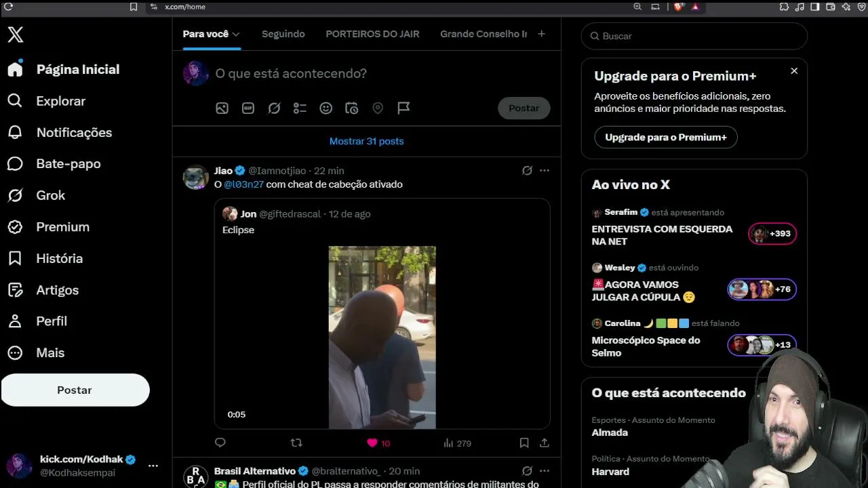Click the X logo in the sidebar
This screenshot has width=868, height=488.
coord(16,35)
